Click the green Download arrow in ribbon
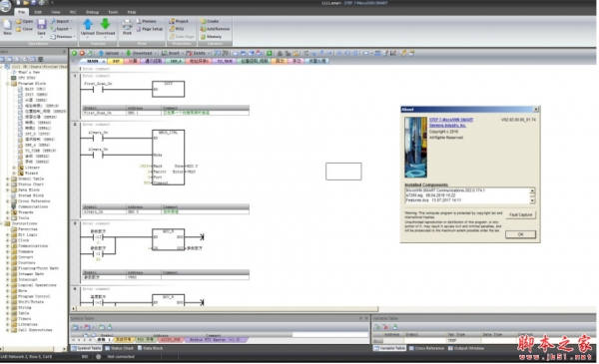Image resolution: width=599 pixels, height=364 pixels. click(105, 24)
